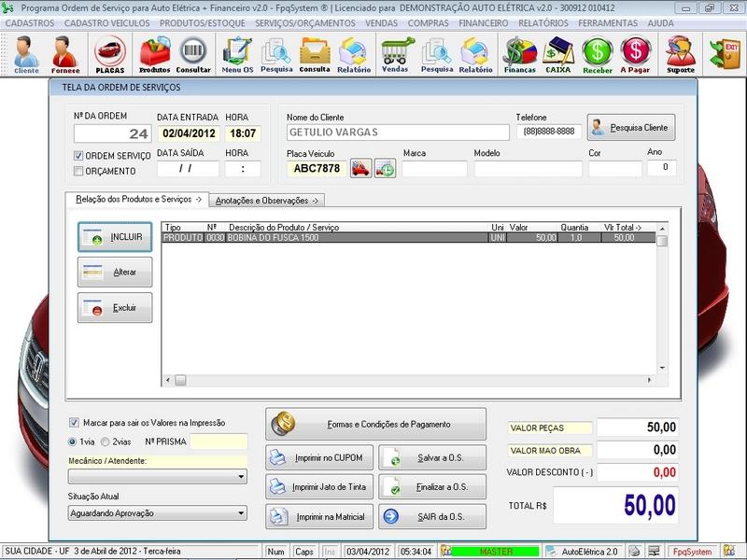
Task: Open the Consultar barcode icon
Action: [x=193, y=54]
